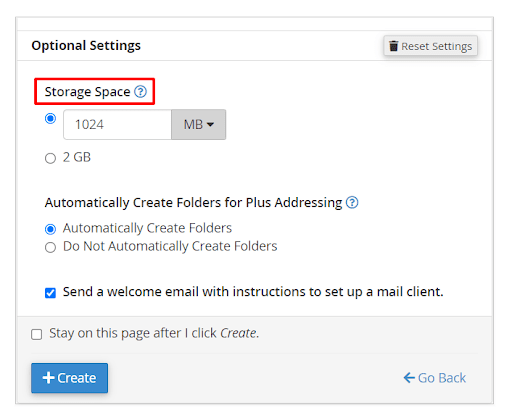Click the Optional Settings heading

coord(86,45)
